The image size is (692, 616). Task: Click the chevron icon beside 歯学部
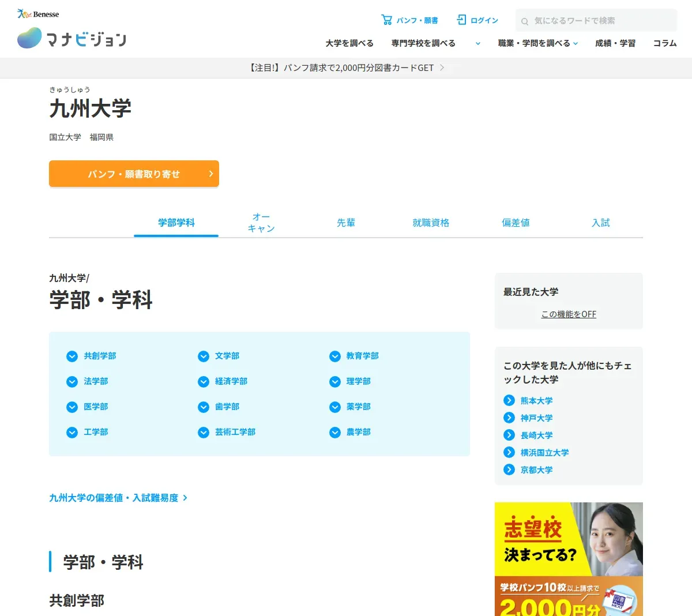click(x=204, y=407)
